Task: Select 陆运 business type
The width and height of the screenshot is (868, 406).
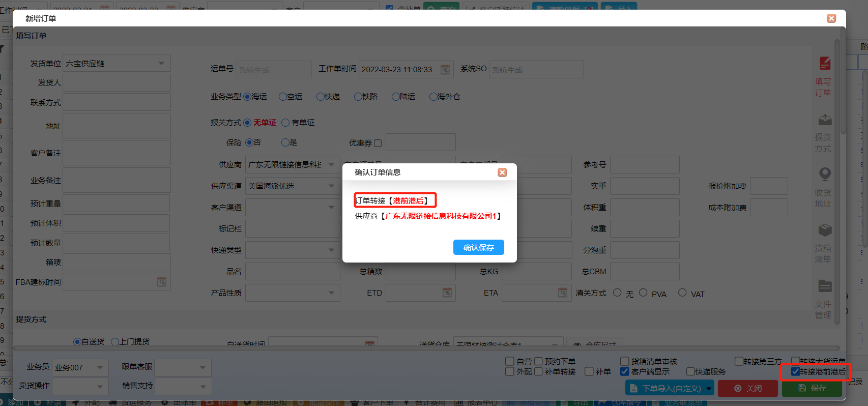Action: pos(396,97)
